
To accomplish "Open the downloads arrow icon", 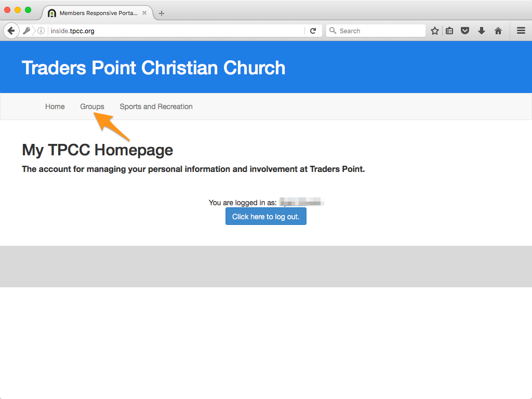I will pos(482,31).
